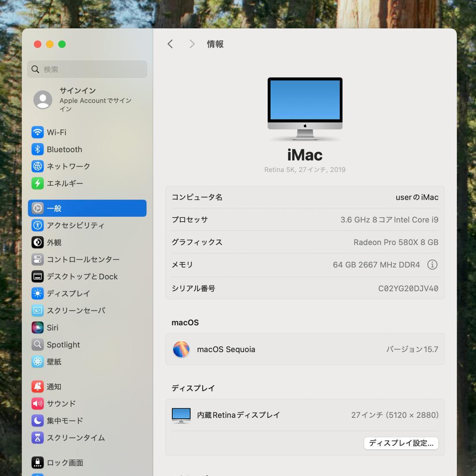476x476 pixels.
Task: Select the Bluetooth icon in sidebar
Action: (x=37, y=149)
